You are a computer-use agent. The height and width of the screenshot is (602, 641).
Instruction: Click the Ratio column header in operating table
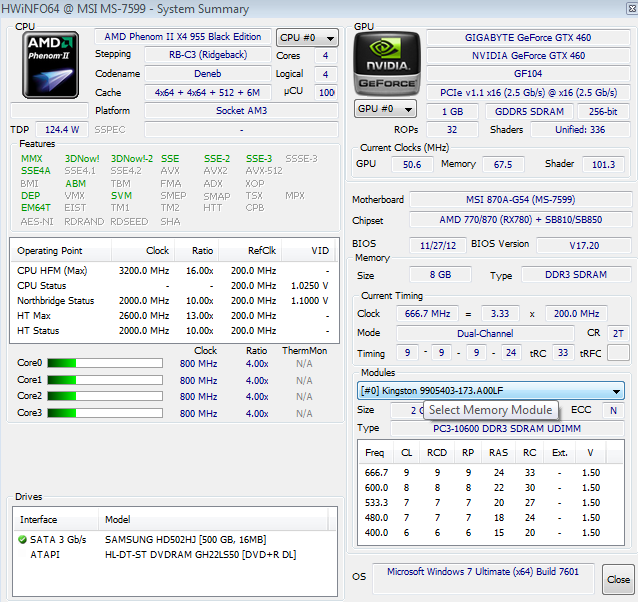(197, 251)
